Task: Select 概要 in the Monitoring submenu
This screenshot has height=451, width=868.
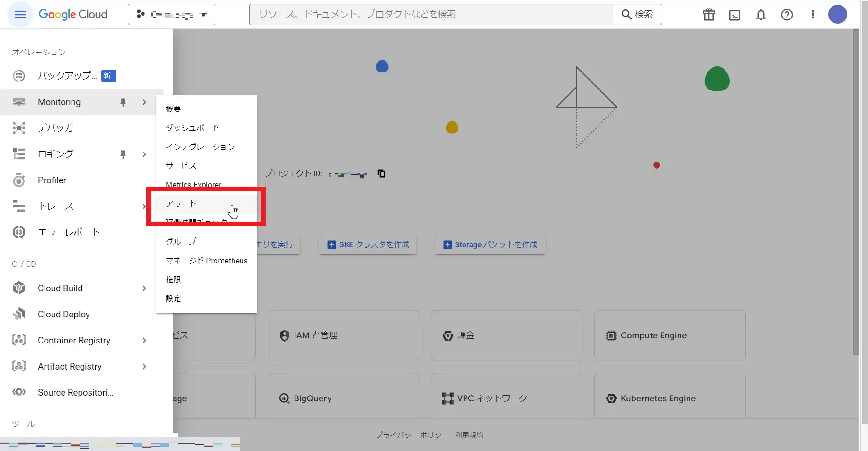Action: [x=206, y=109]
